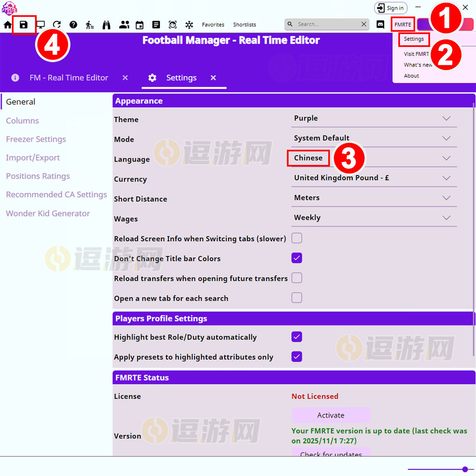Open the Freezer snowflake icon
This screenshot has width=476, height=476.
click(x=189, y=25)
